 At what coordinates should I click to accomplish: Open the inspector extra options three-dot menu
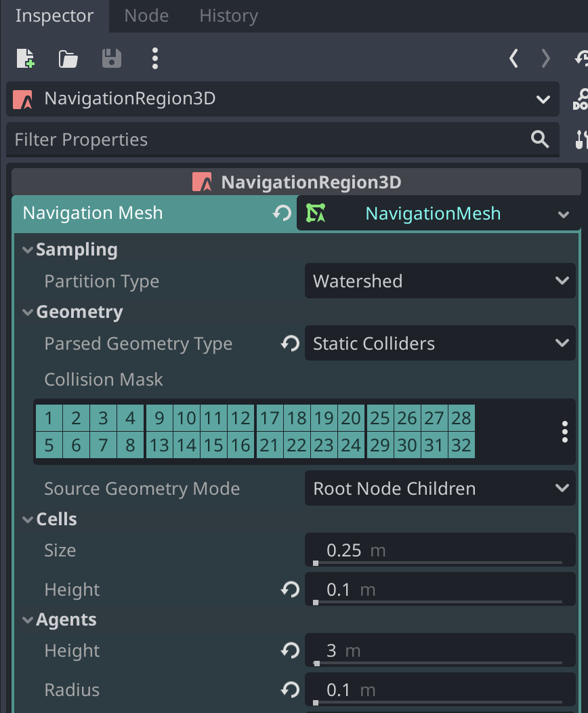pos(154,58)
